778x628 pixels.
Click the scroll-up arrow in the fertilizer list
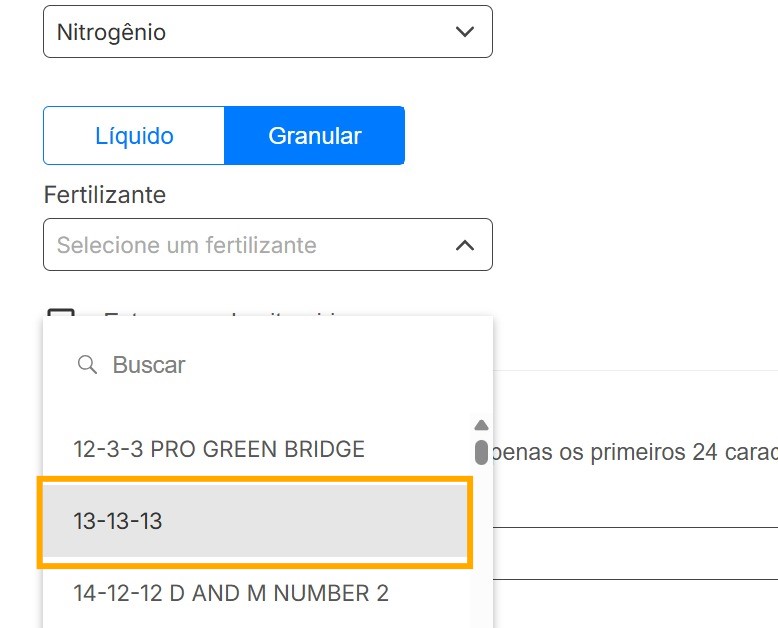click(481, 425)
